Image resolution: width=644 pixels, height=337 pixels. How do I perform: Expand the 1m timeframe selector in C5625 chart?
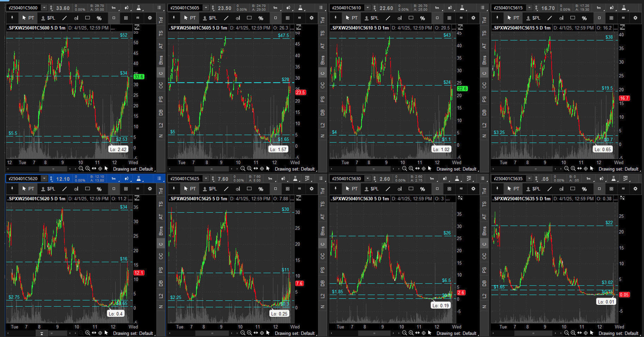(270, 179)
